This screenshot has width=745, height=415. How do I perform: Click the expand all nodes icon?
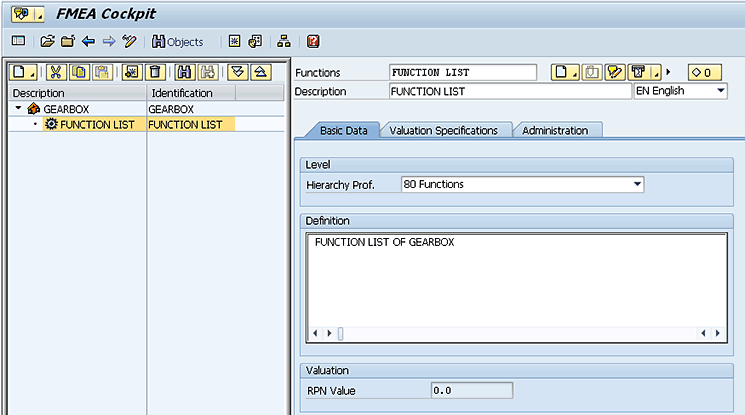pos(237,72)
